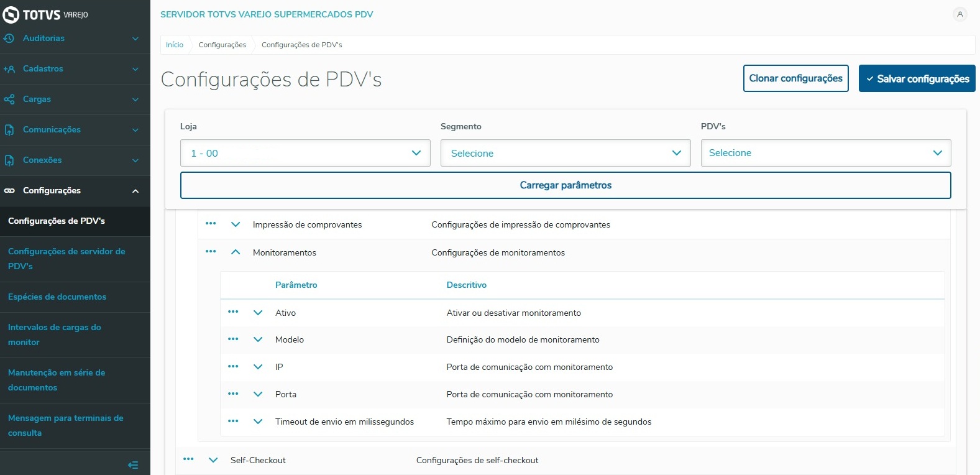Click 'Configurações de self-checkout' description
980x475 pixels.
[x=477, y=460]
